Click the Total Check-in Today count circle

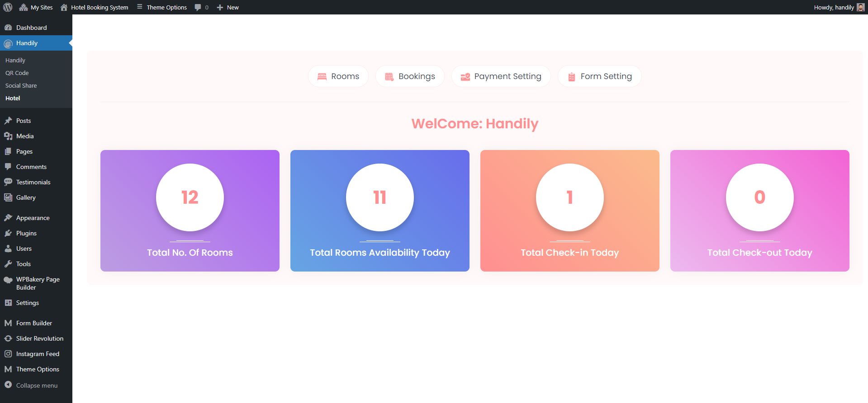[x=569, y=197]
